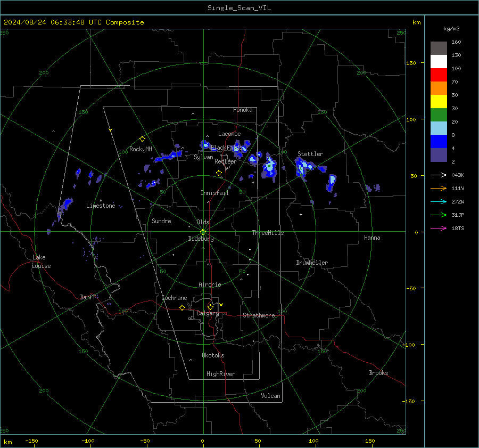Click the Cochrane town label
The height and width of the screenshot is (448, 479).
(x=174, y=298)
